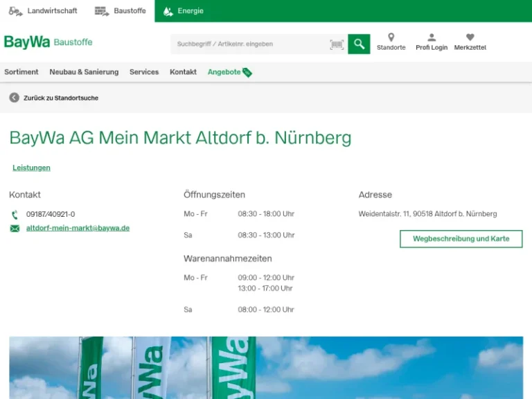
Task: Open Neubau & Sanierung menu
Action: pos(84,72)
